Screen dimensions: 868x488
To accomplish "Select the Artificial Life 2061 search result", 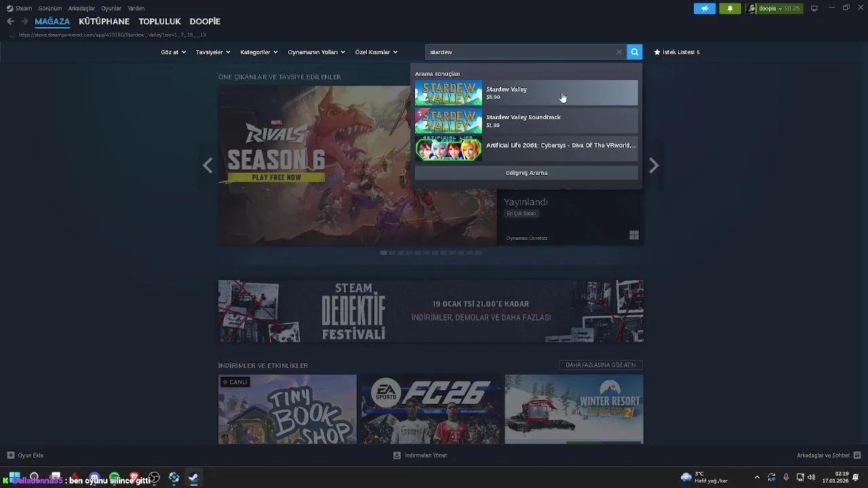I will [x=526, y=148].
